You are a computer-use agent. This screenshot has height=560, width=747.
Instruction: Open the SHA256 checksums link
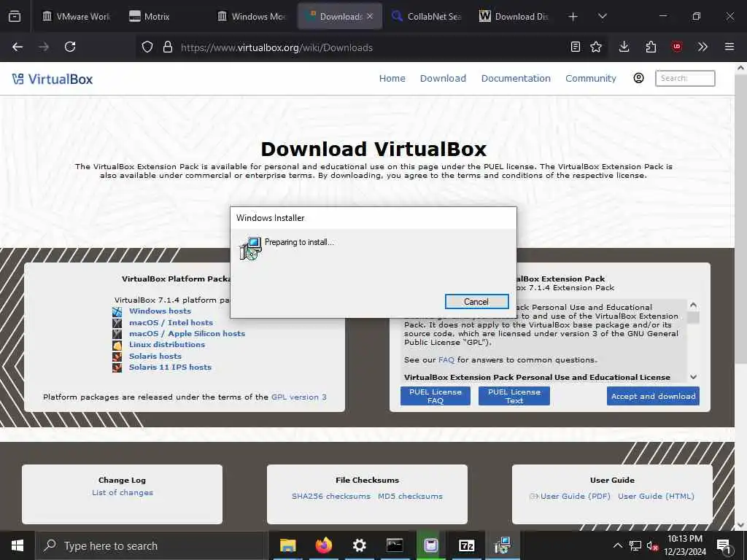coord(331,496)
